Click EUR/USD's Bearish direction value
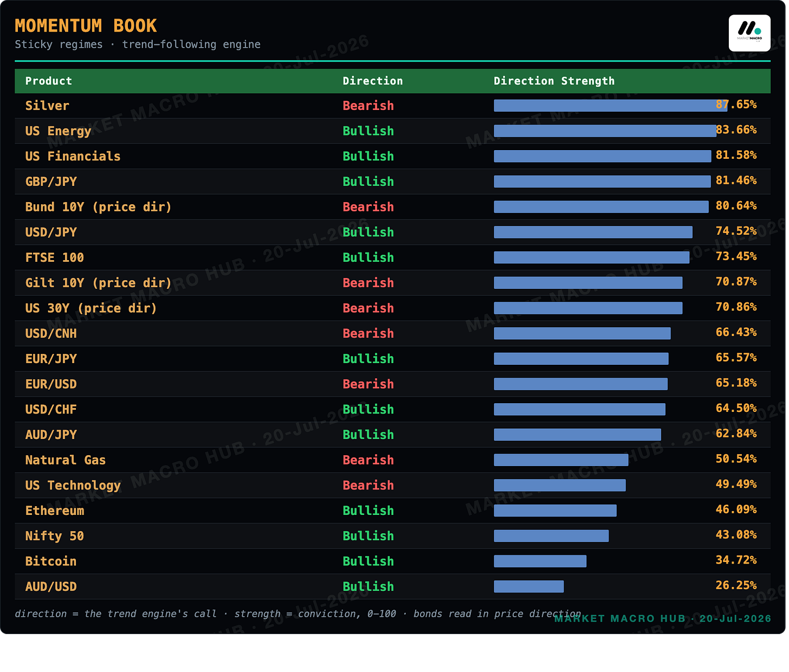Image resolution: width=789 pixels, height=672 pixels. [368, 384]
